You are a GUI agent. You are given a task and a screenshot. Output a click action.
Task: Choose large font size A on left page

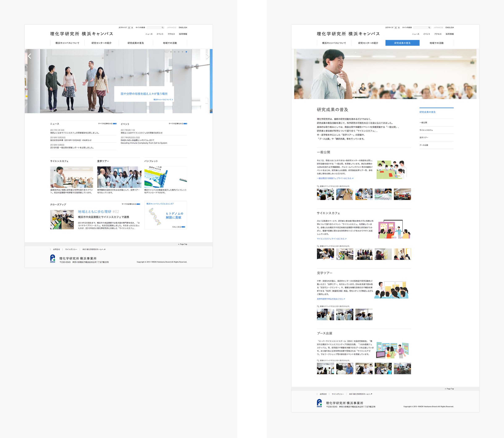[132, 28]
